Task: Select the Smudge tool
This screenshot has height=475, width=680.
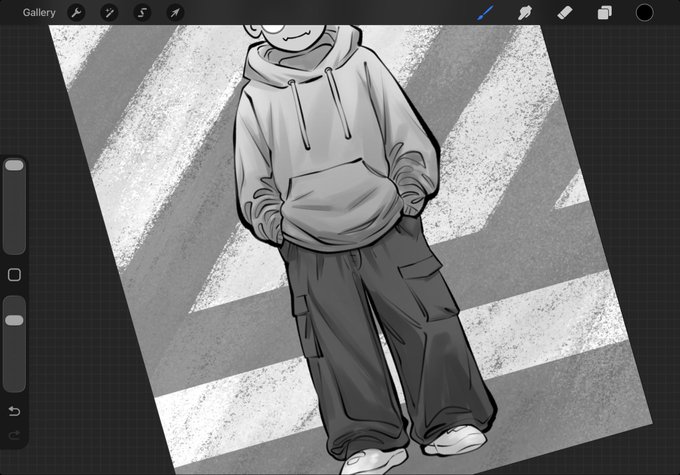Action: pos(525,13)
